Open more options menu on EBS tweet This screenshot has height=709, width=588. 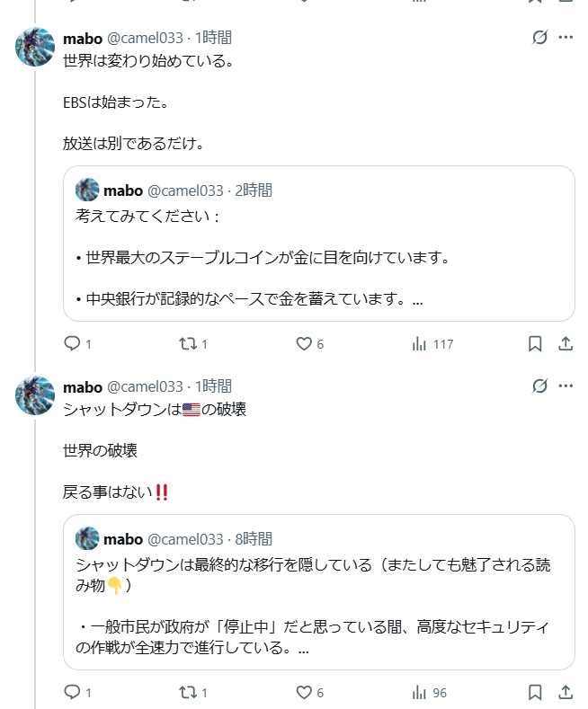(566, 38)
